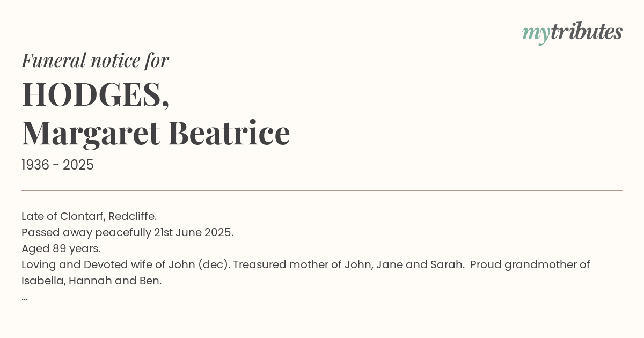
Task: Click the "Funeral notice for" heading text
Action: tap(95, 60)
